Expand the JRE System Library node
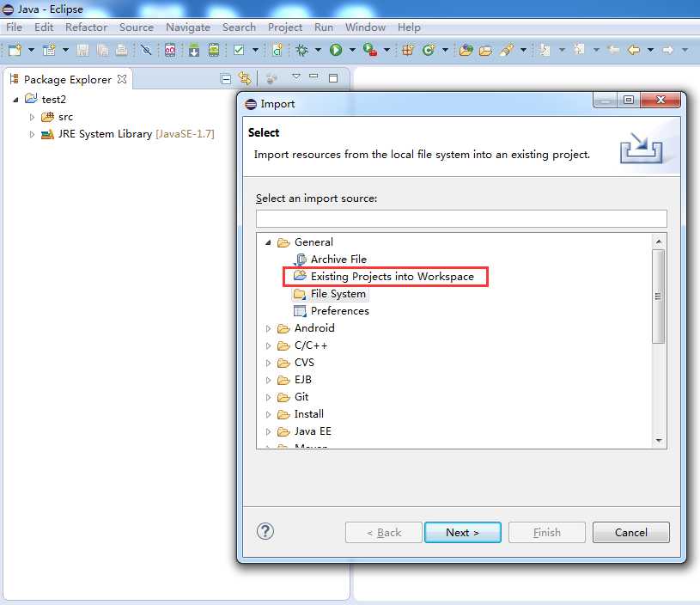 click(32, 134)
